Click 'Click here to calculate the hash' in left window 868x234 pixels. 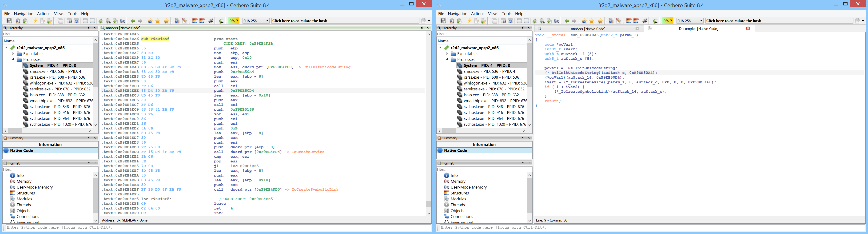click(x=345, y=21)
